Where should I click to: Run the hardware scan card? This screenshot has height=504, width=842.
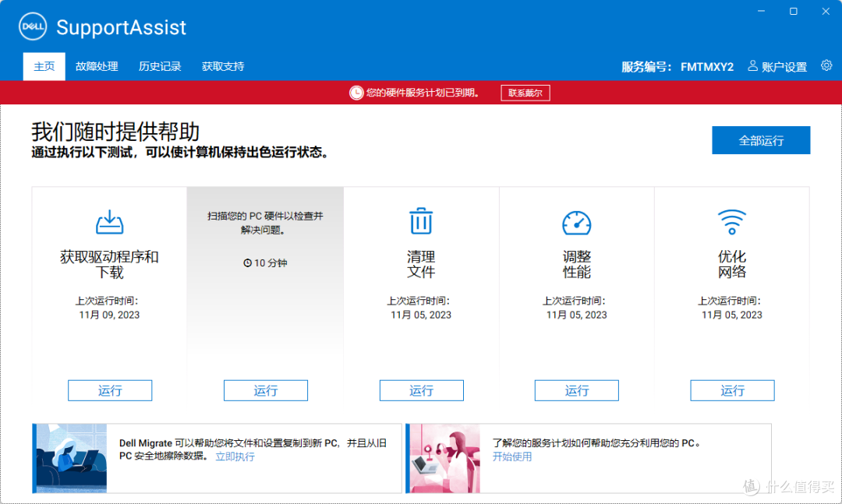point(266,390)
